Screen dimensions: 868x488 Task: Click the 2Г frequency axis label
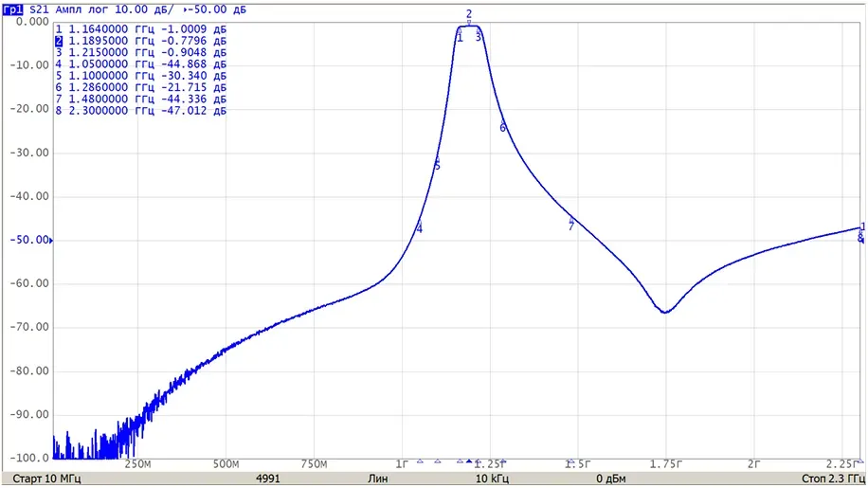click(x=753, y=464)
